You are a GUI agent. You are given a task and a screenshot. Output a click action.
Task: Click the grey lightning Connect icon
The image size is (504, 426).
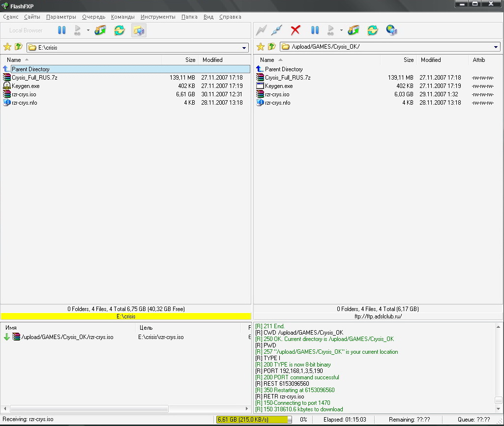click(x=261, y=30)
